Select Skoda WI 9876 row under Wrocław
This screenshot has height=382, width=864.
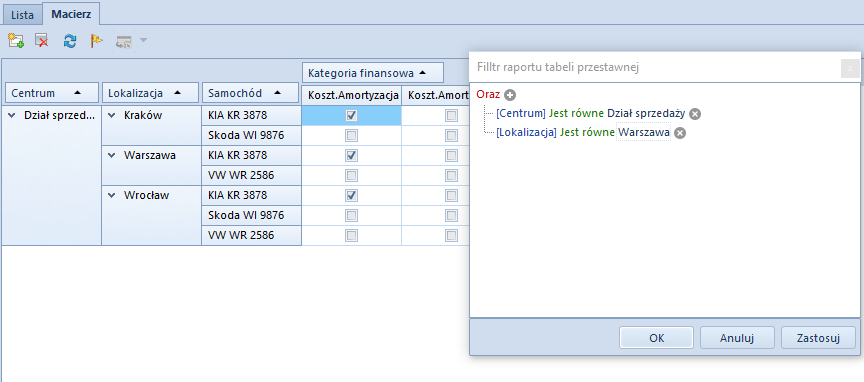251,216
